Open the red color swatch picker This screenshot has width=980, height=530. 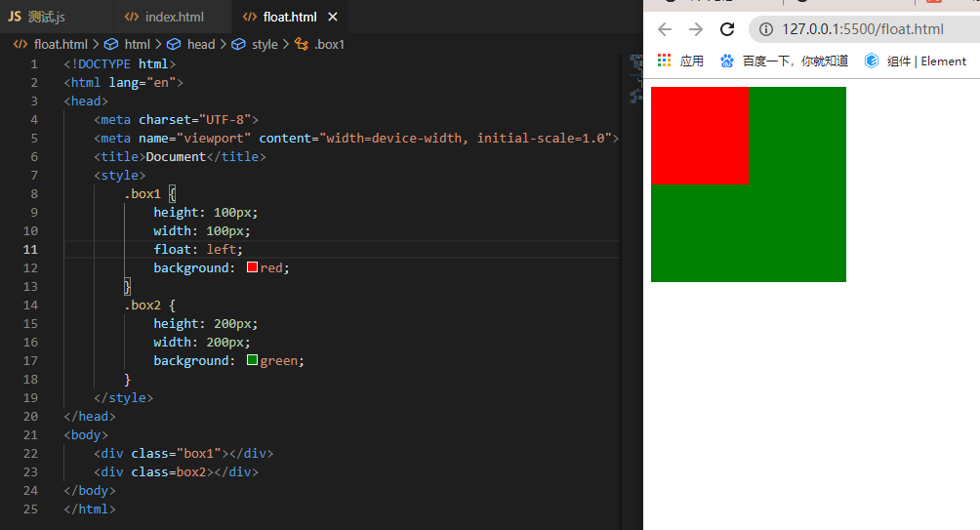point(252,267)
